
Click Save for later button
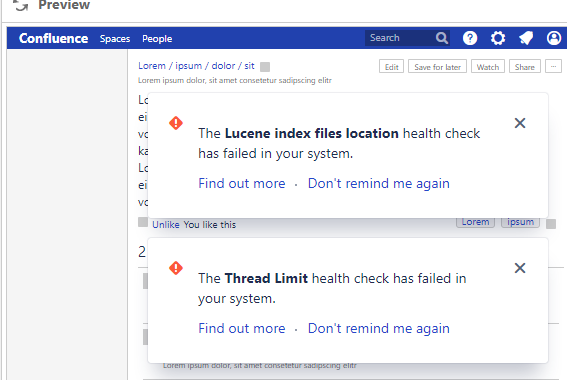point(437,67)
